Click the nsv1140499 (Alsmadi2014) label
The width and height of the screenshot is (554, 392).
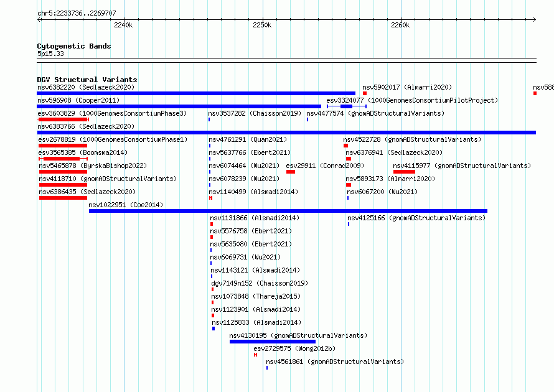point(253,192)
